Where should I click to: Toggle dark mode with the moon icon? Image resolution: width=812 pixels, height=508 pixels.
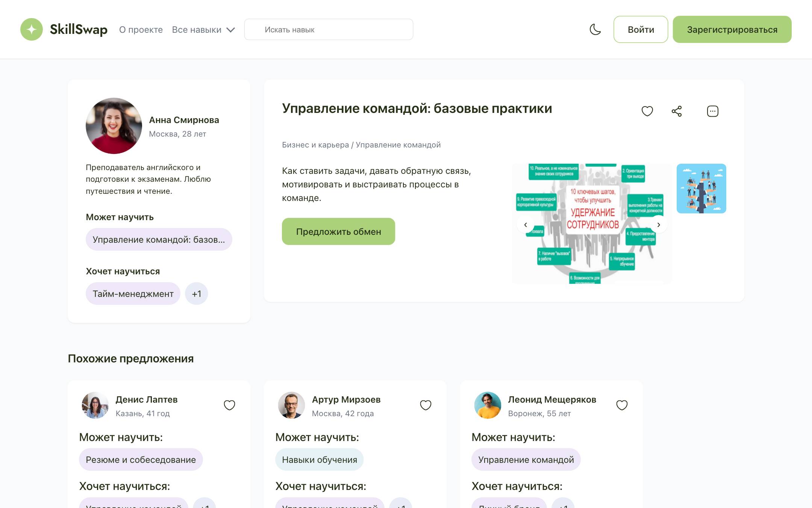pos(595,29)
